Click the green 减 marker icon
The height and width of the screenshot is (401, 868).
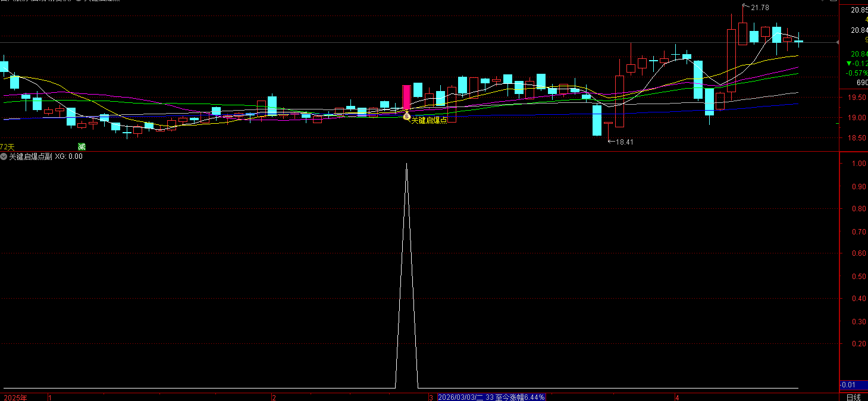pyautogui.click(x=82, y=146)
